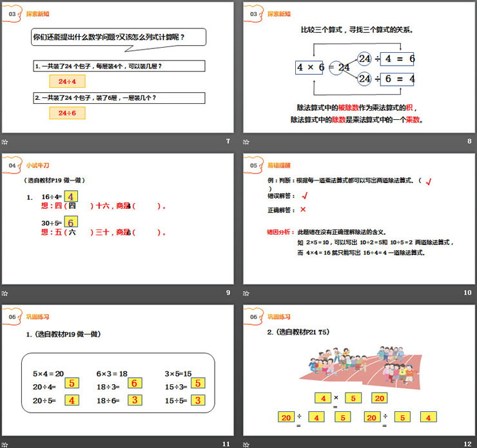Select slide 12 thumbnail with running track picture
The height and width of the screenshot is (448, 477).
click(359, 370)
